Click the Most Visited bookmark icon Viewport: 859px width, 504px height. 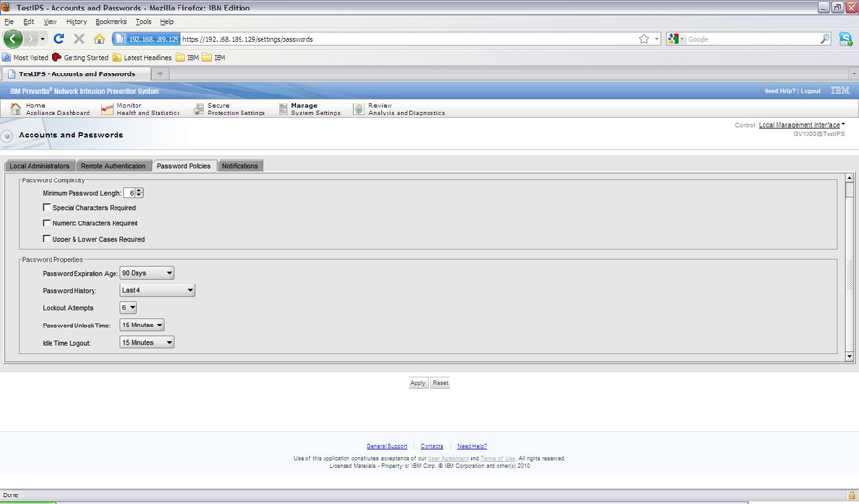7,57
